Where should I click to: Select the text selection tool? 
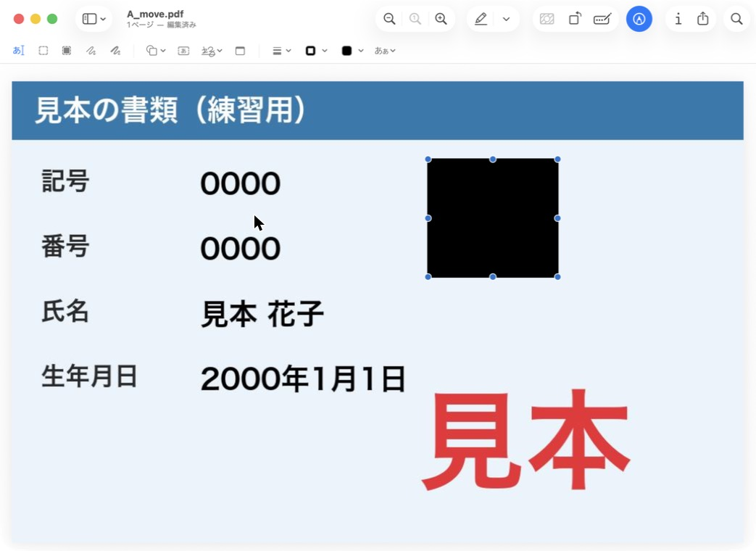point(18,51)
